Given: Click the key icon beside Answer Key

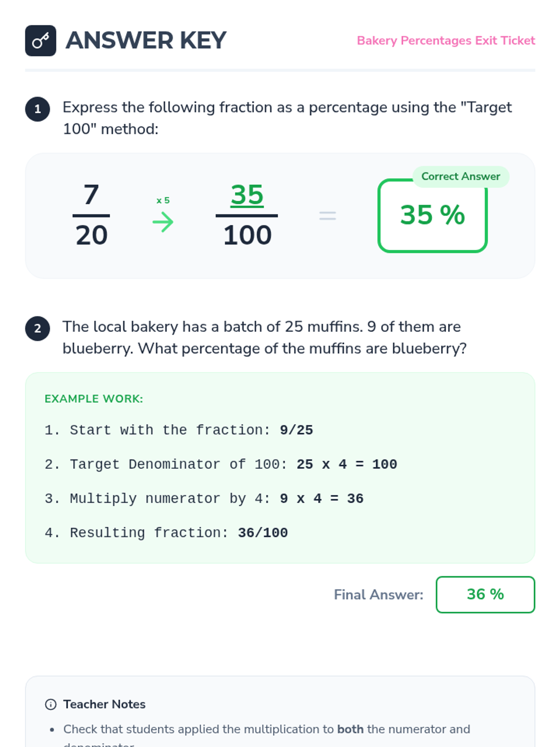Looking at the screenshot, I should pyautogui.click(x=41, y=41).
